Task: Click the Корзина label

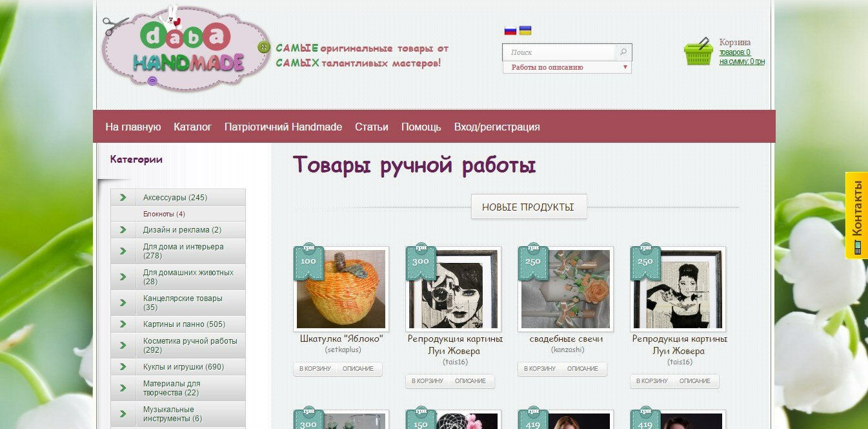Action: point(735,43)
